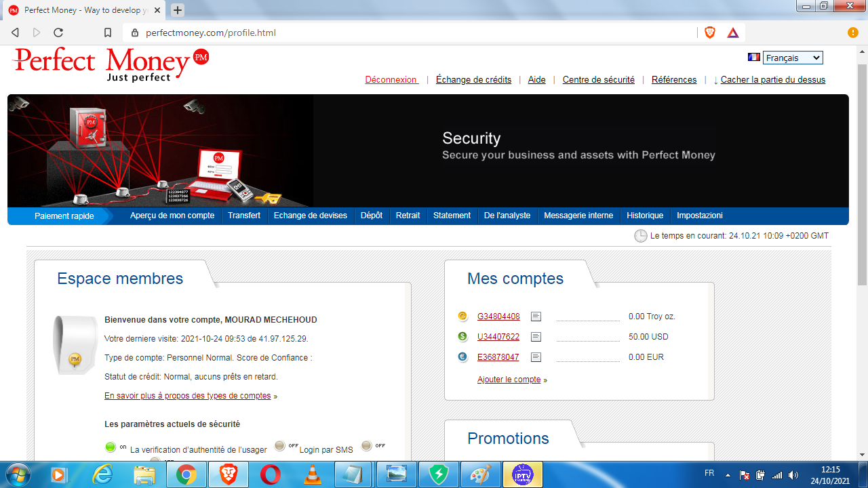Screen dimensions: 868x488
Task: Click the green USD account icon
Action: tap(462, 337)
